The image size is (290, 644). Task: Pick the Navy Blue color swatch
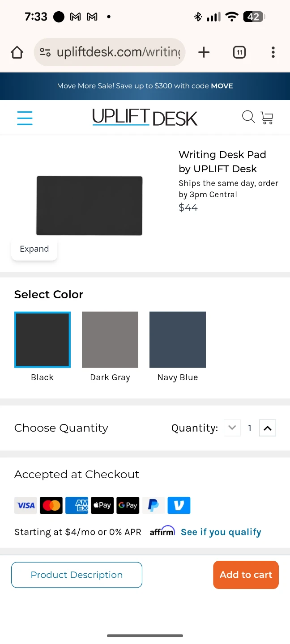click(x=178, y=340)
